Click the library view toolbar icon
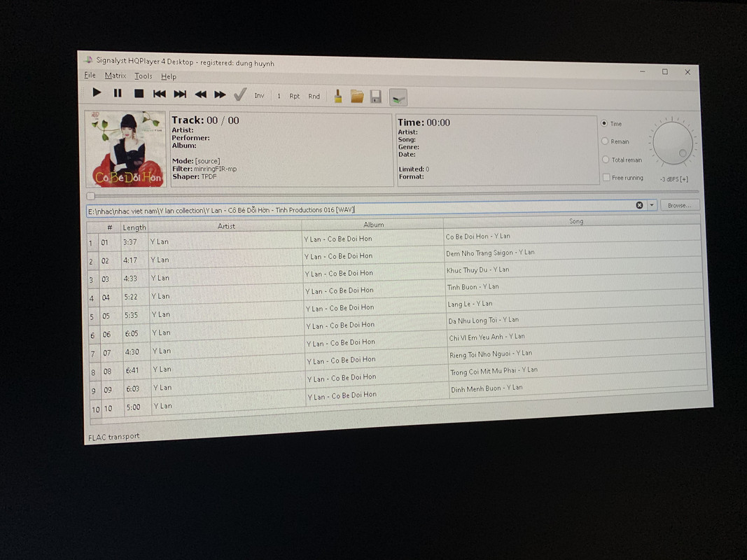Screen dimensions: 747x560 (398, 97)
